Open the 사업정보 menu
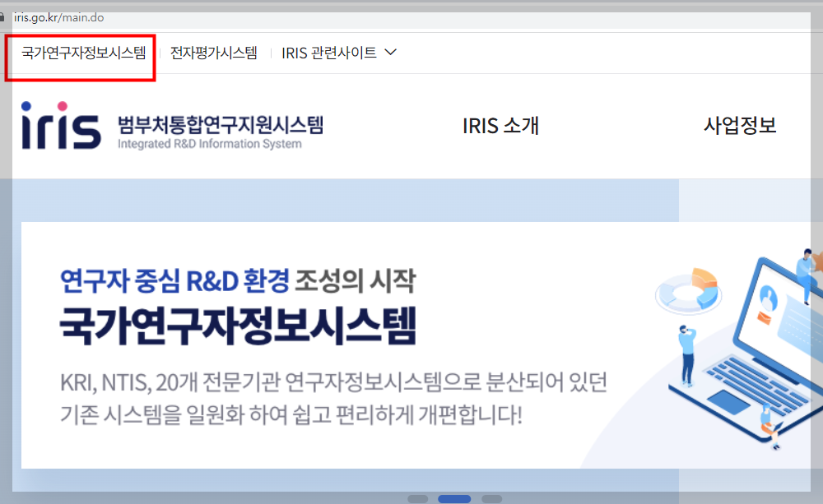The height and width of the screenshot is (504, 823). point(740,125)
